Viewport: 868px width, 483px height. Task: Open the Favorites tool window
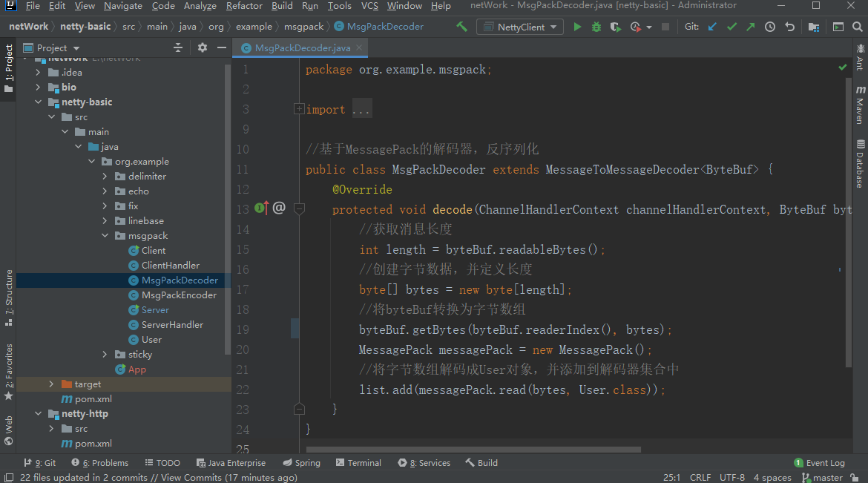click(8, 372)
